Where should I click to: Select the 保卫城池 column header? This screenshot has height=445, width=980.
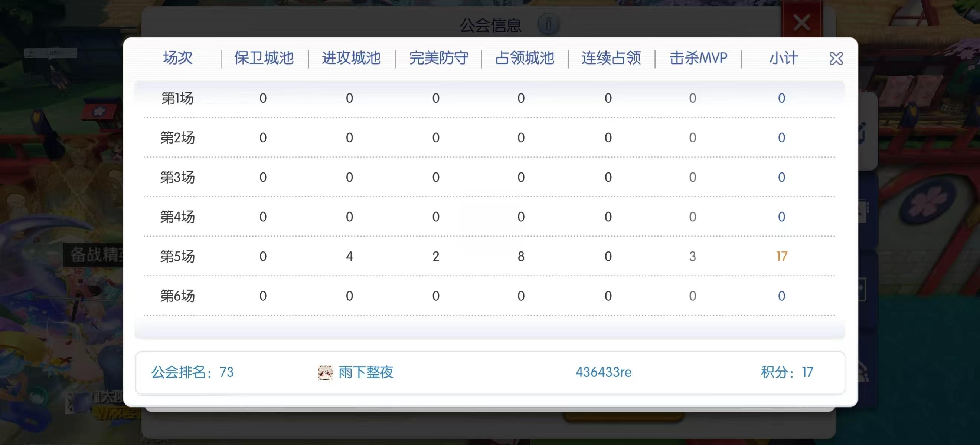pos(264,58)
